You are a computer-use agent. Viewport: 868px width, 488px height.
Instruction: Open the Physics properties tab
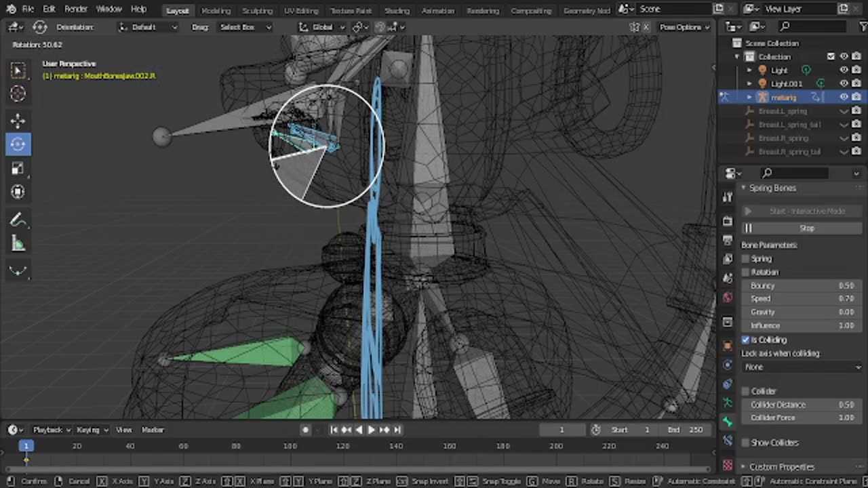[x=728, y=365]
